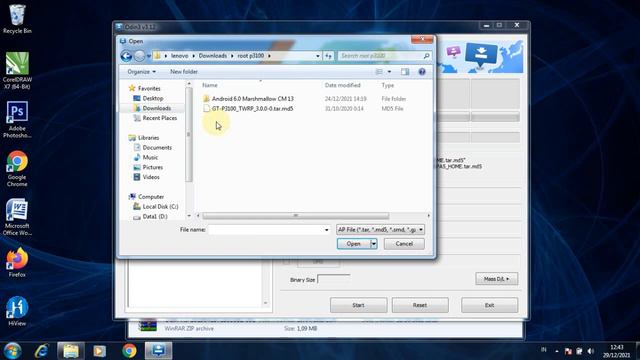This screenshot has width=640, height=360.
Task: Click lenovo in address breadcrumb
Action: click(180, 56)
